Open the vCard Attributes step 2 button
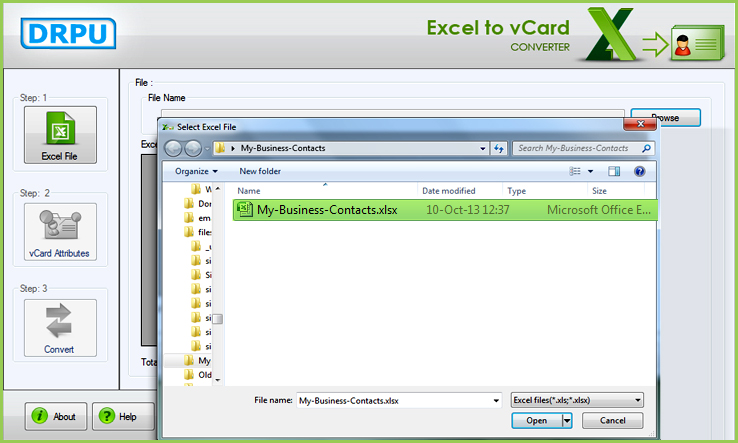 (x=60, y=232)
